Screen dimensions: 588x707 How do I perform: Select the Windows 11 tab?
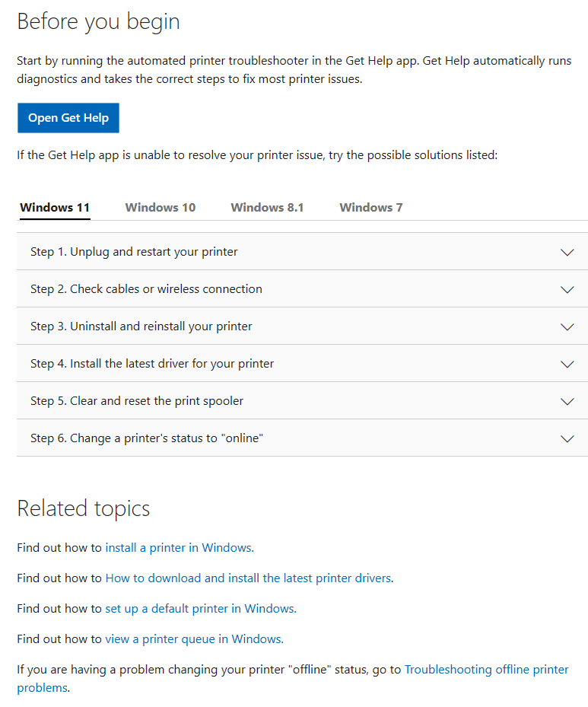(54, 207)
